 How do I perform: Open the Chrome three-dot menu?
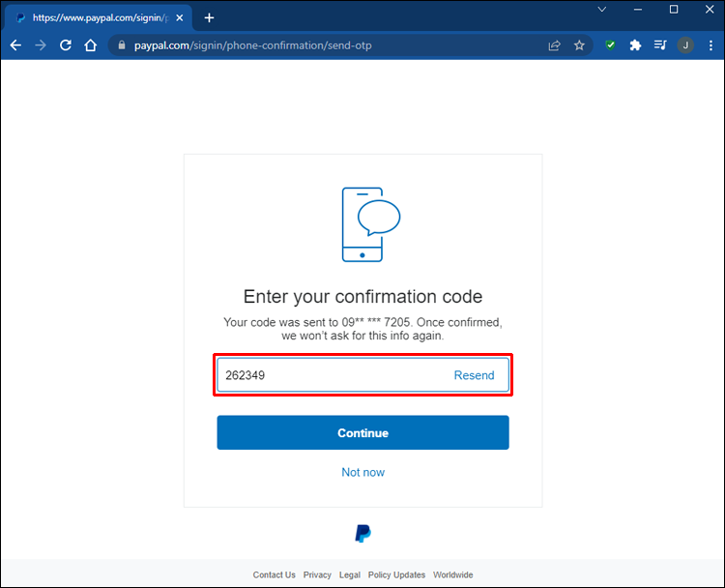710,44
